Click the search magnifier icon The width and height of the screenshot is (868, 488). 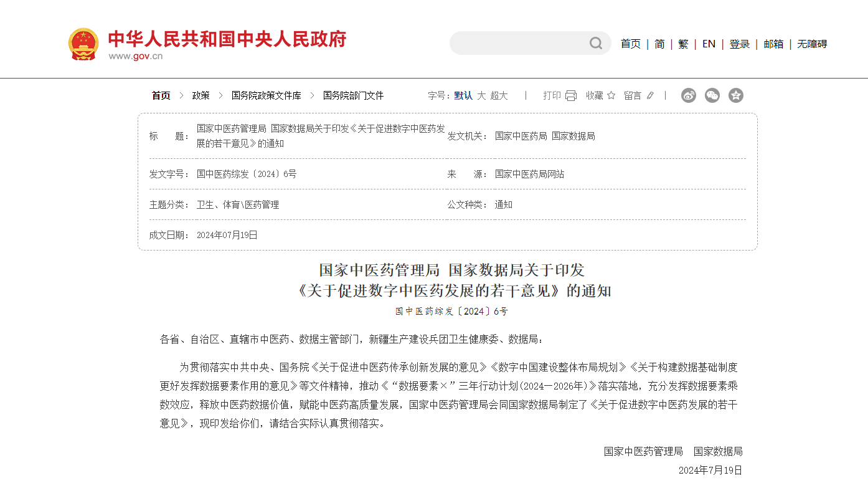coord(596,43)
